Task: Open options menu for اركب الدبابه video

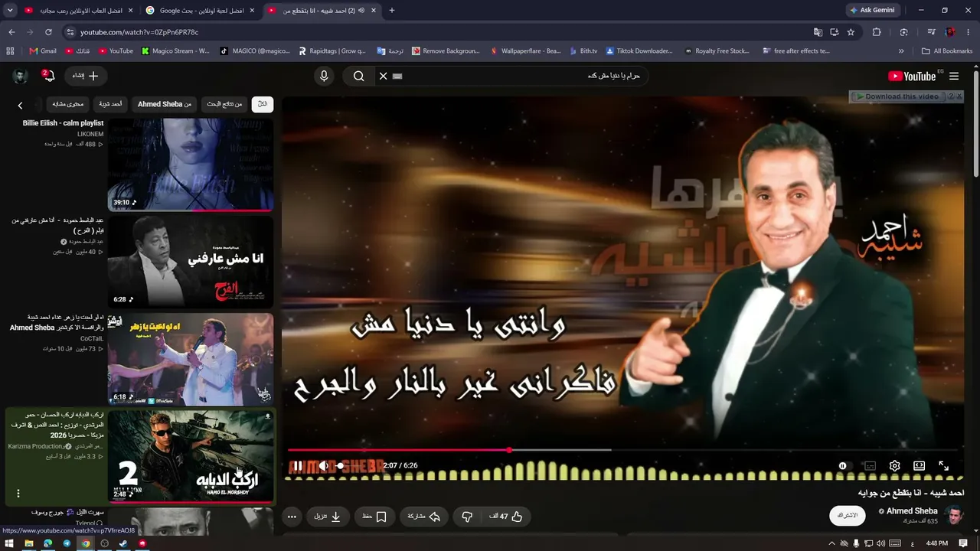Action: (18, 494)
